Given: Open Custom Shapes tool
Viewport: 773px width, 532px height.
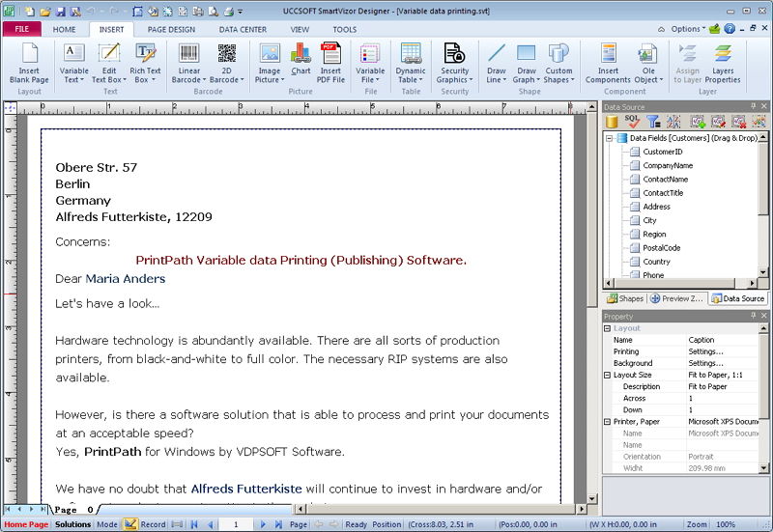Looking at the screenshot, I should pyautogui.click(x=558, y=63).
